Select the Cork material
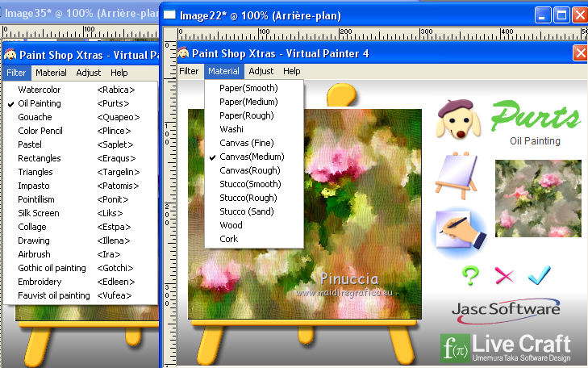588x368 pixels. click(x=254, y=239)
